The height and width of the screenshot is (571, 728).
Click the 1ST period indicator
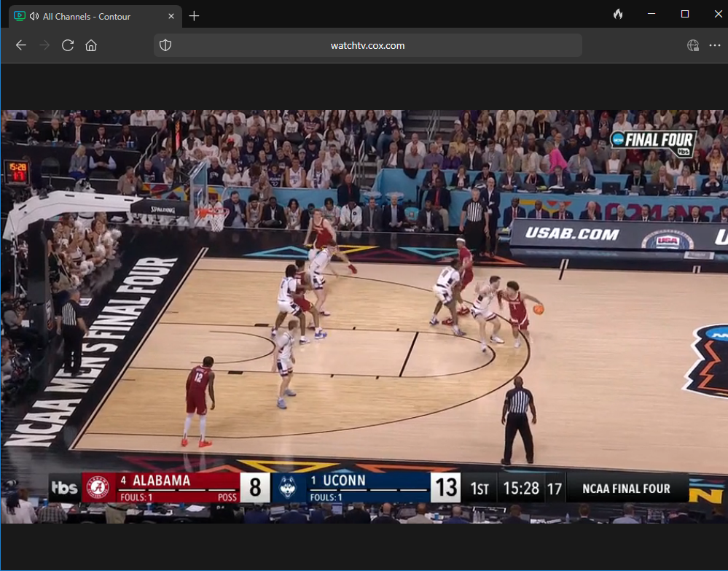coord(480,489)
